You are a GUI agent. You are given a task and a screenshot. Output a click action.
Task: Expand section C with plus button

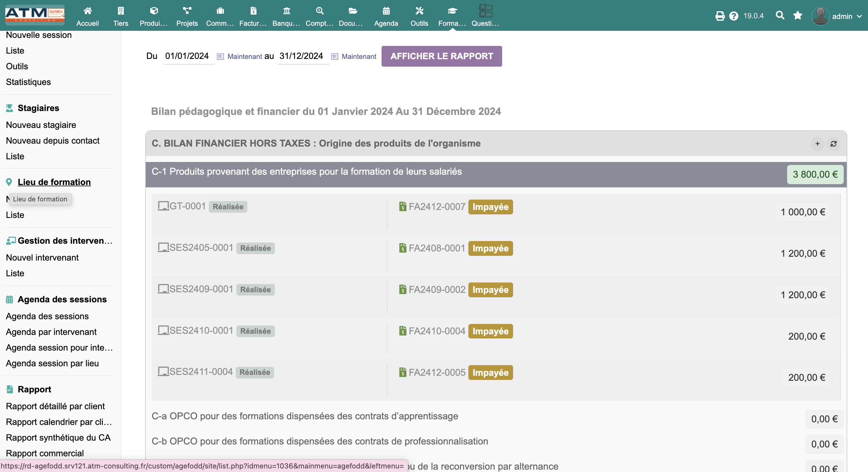tap(817, 144)
